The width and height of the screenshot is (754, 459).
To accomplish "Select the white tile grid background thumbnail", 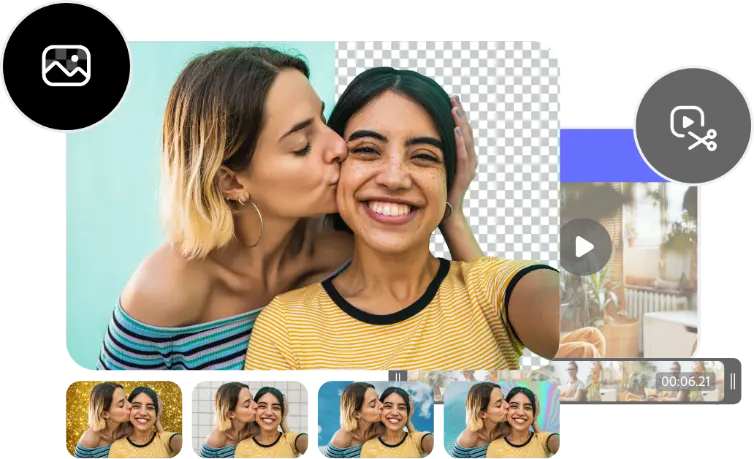I will click(250, 419).
